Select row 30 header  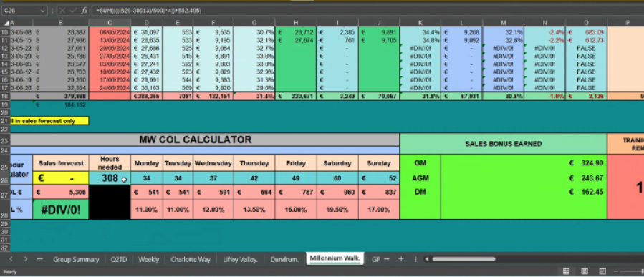point(5,231)
